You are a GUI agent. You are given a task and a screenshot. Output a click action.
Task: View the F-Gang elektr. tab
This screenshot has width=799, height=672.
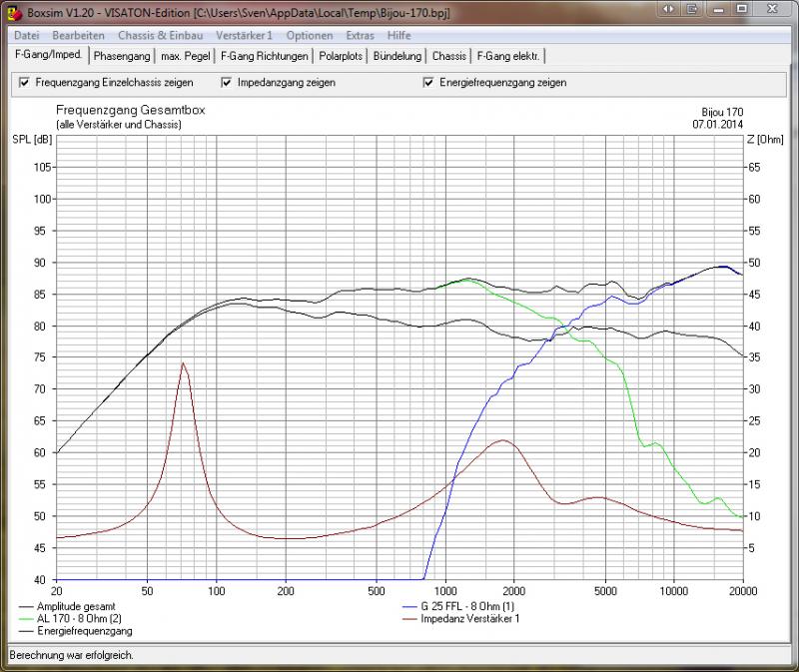(509, 56)
